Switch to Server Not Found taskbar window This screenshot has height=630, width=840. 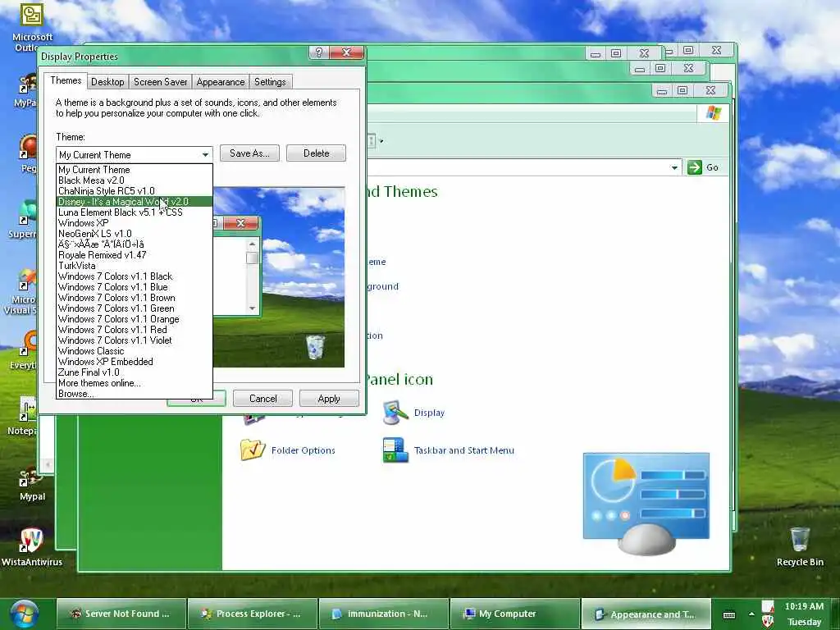tap(121, 614)
